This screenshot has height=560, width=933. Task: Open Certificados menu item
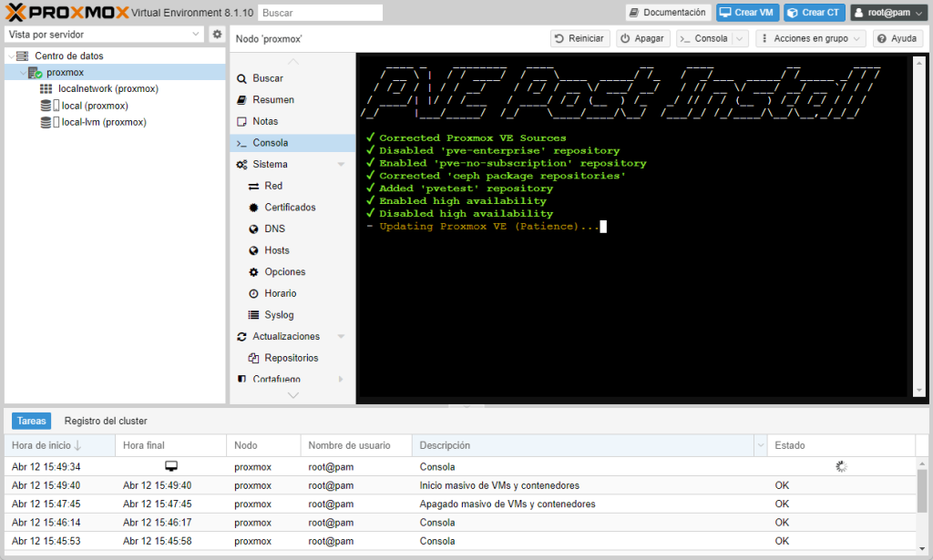pyautogui.click(x=292, y=208)
